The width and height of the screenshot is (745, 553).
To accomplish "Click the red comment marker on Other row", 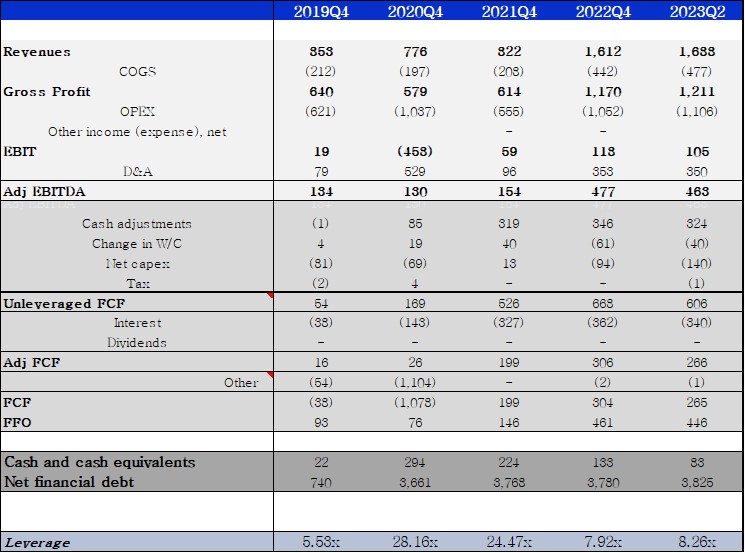I will (x=268, y=376).
